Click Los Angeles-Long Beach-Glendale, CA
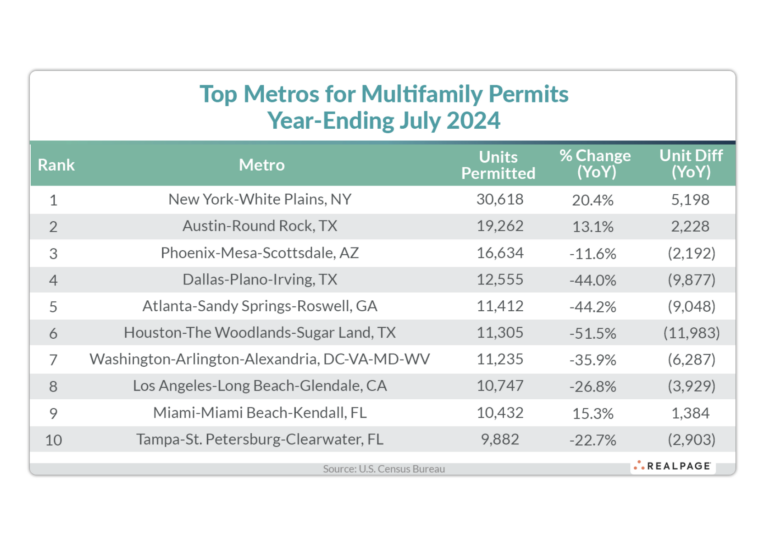The width and height of the screenshot is (768, 551). point(261,384)
